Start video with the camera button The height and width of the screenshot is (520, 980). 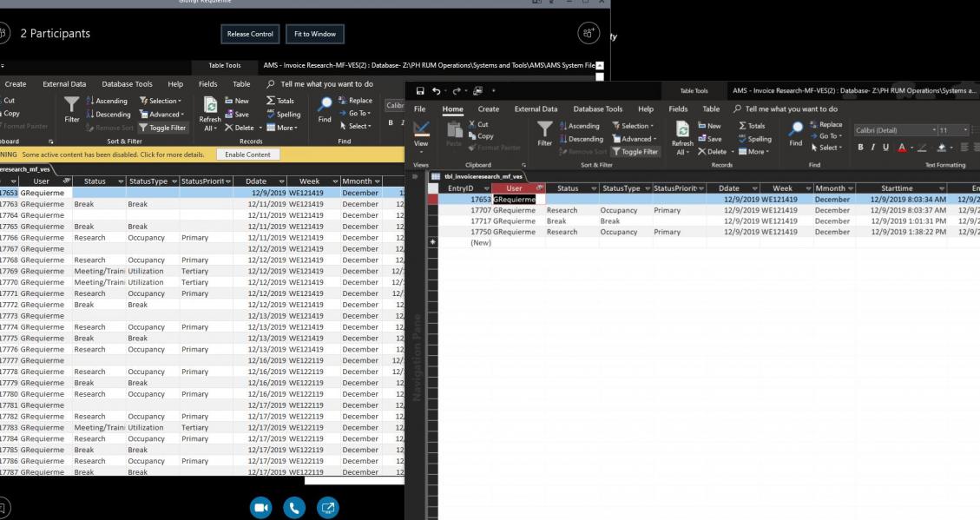point(261,507)
